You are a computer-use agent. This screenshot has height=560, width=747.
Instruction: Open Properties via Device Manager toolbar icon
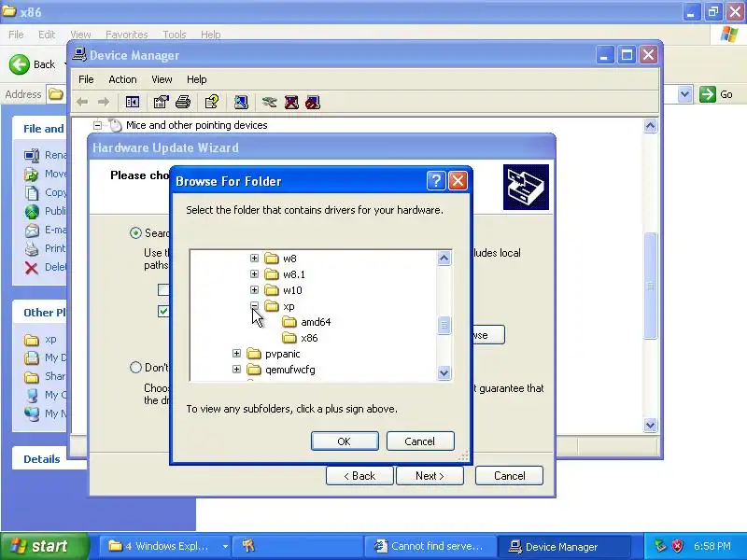tap(161, 102)
